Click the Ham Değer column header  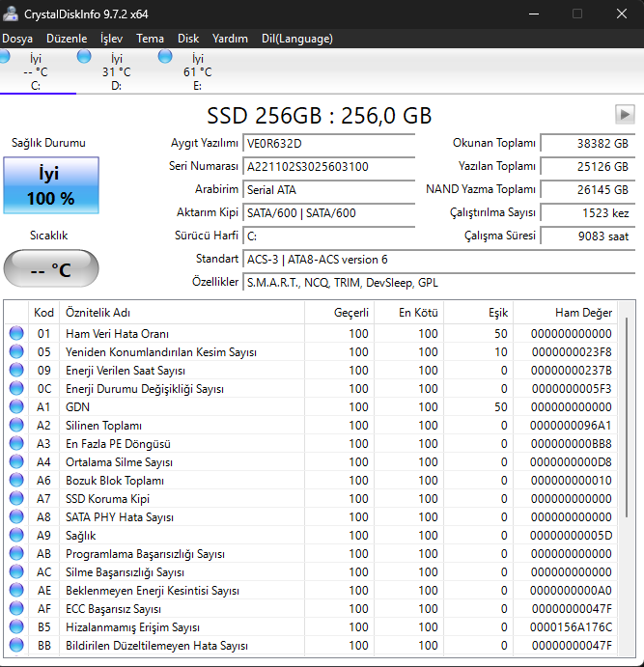tap(565, 313)
